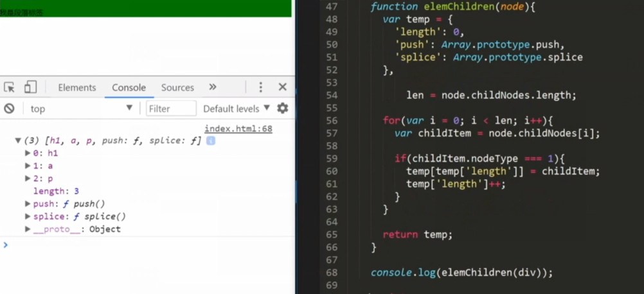Open console settings gear icon
Viewport: 644px width, 294px height.
tap(283, 108)
